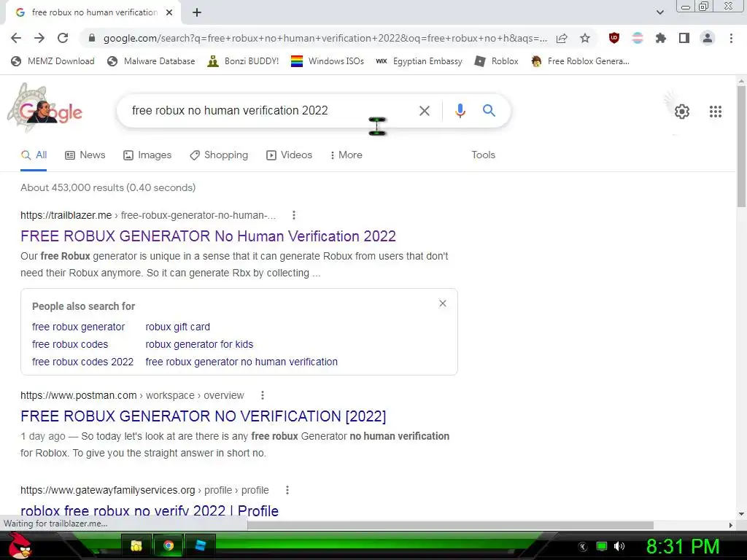Click the vertical scrollbar thumb
Screen dimensions: 747x560
pyautogui.click(x=741, y=146)
